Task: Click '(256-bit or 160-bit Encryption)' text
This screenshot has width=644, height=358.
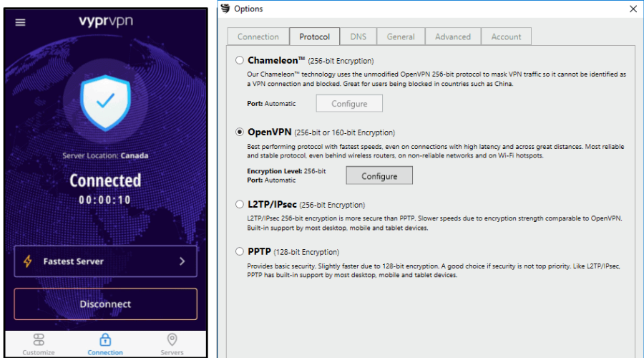Action: click(x=345, y=132)
